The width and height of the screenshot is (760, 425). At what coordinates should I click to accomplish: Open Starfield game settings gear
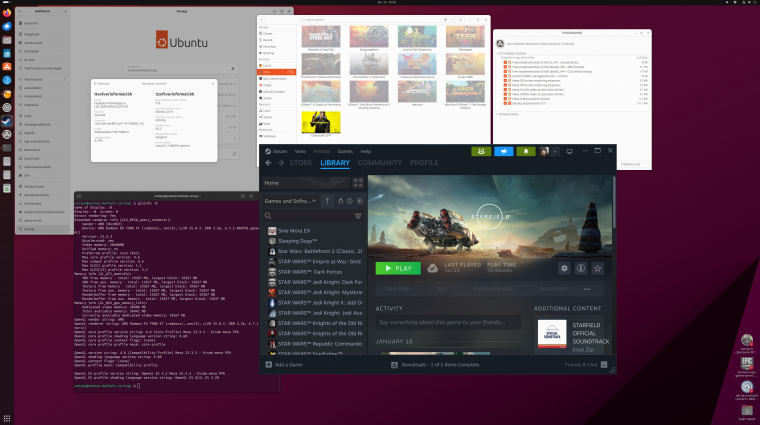564,268
